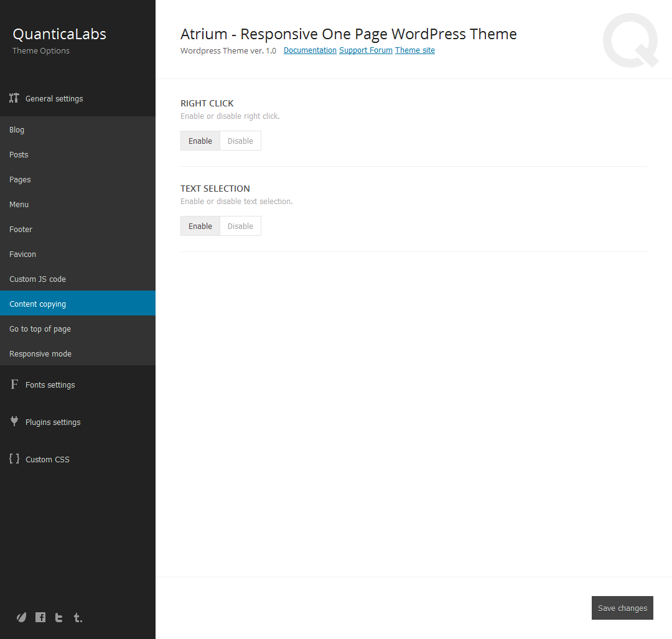Click 'Enable or disable text selection.' description
Viewport: 672px width, 639px height.
point(236,202)
